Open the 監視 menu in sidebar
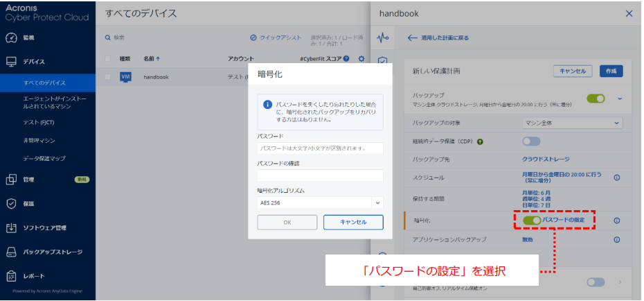Image resolution: width=644 pixels, height=301 pixels. [28, 37]
